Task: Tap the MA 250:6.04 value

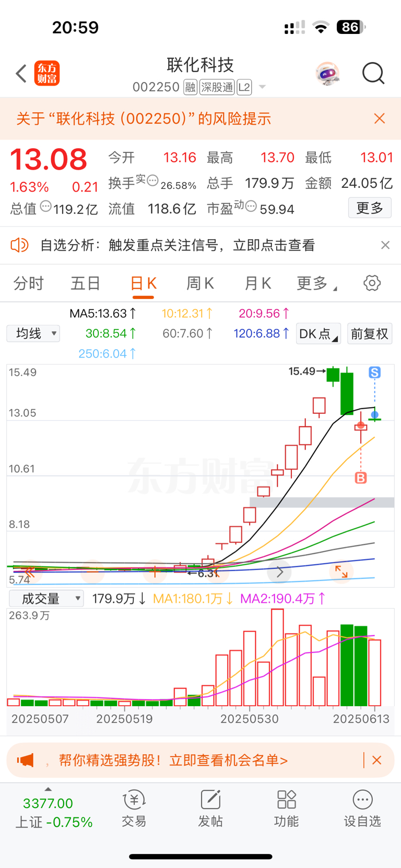Action: [x=108, y=354]
